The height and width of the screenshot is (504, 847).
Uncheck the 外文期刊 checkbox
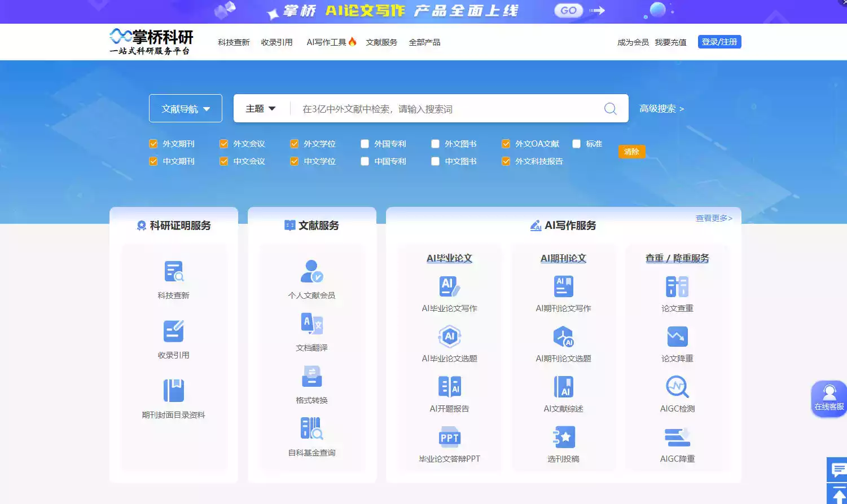[153, 144]
